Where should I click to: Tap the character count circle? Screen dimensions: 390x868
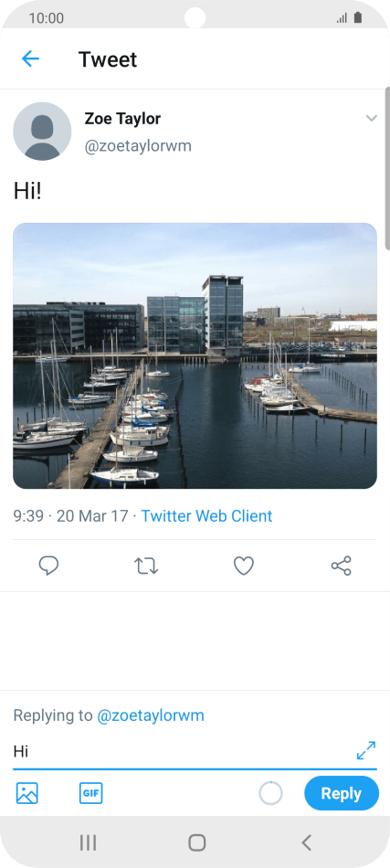pyautogui.click(x=271, y=793)
